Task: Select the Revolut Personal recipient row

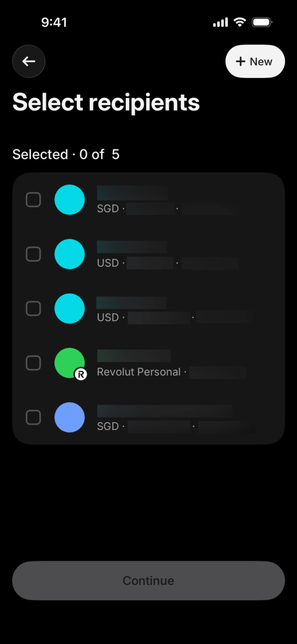Action: point(148,363)
